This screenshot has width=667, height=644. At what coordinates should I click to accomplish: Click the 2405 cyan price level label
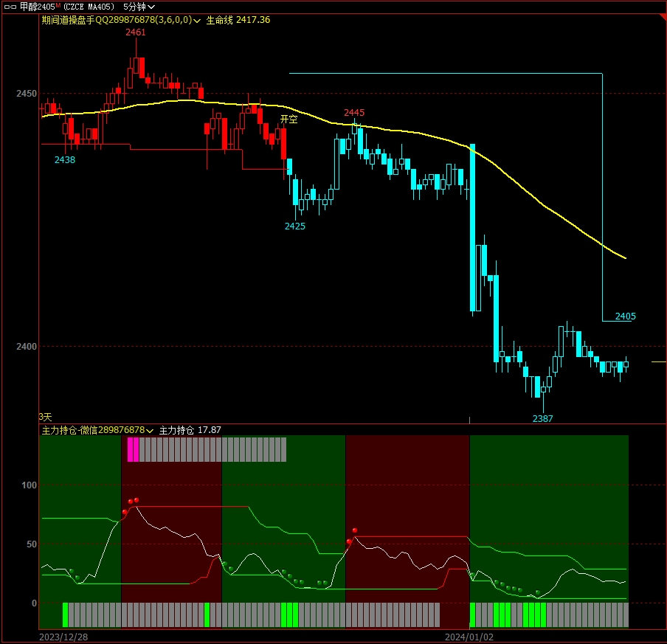(625, 316)
